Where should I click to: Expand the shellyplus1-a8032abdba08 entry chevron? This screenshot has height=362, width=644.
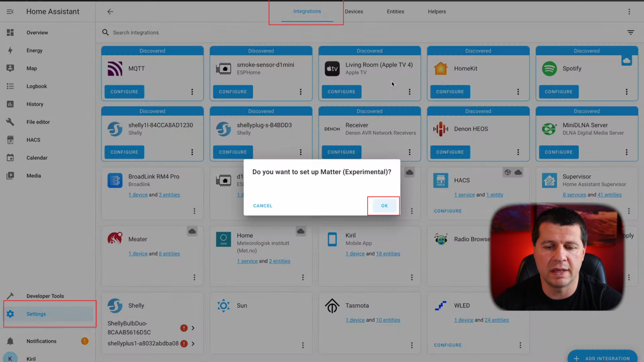point(193,344)
